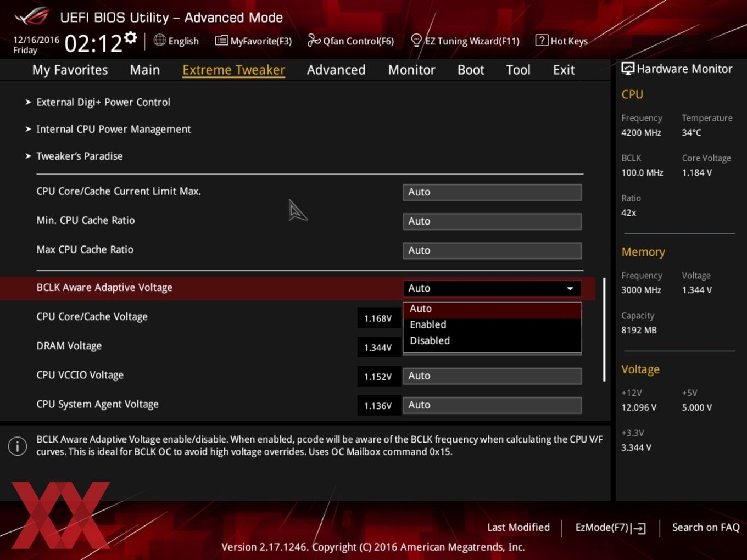Collapse BCLK Aware Adaptive Voltage dropdown
This screenshot has height=560, width=747.
[x=492, y=288]
